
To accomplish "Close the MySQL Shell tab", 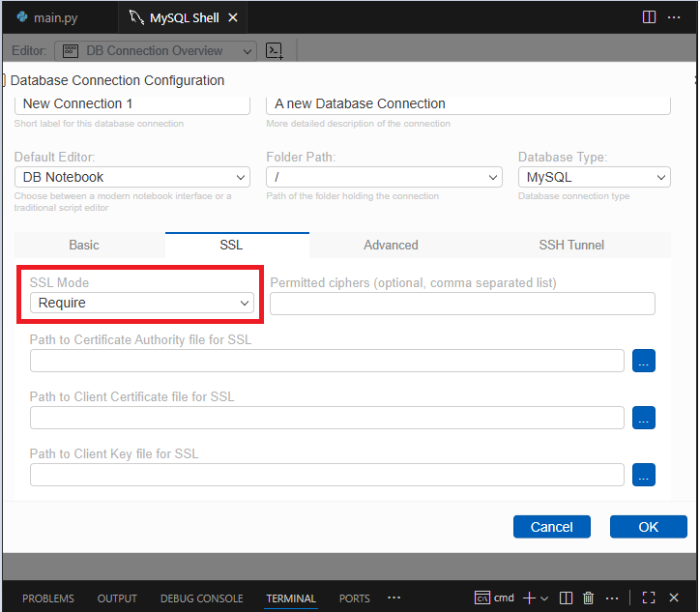I will (x=233, y=17).
